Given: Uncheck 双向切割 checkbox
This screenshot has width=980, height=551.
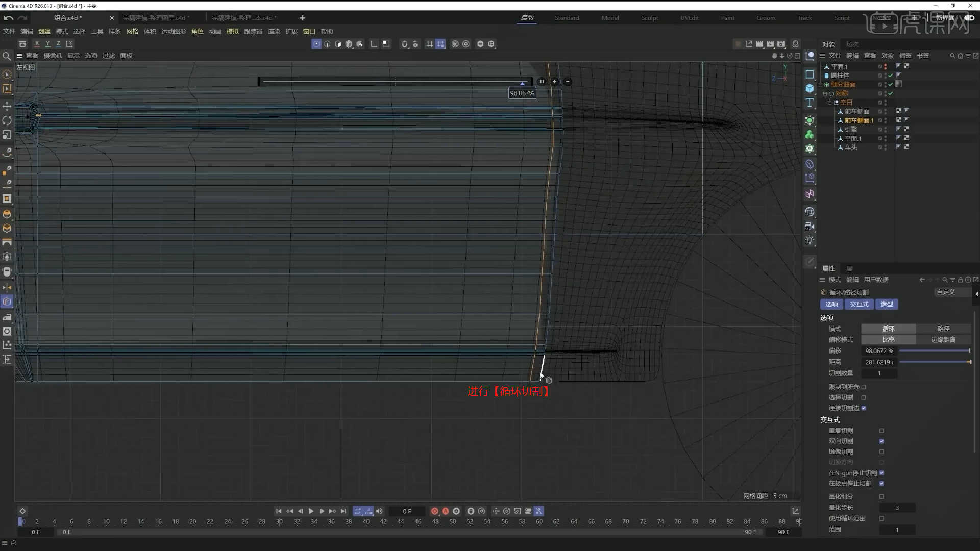Looking at the screenshot, I should (x=881, y=441).
